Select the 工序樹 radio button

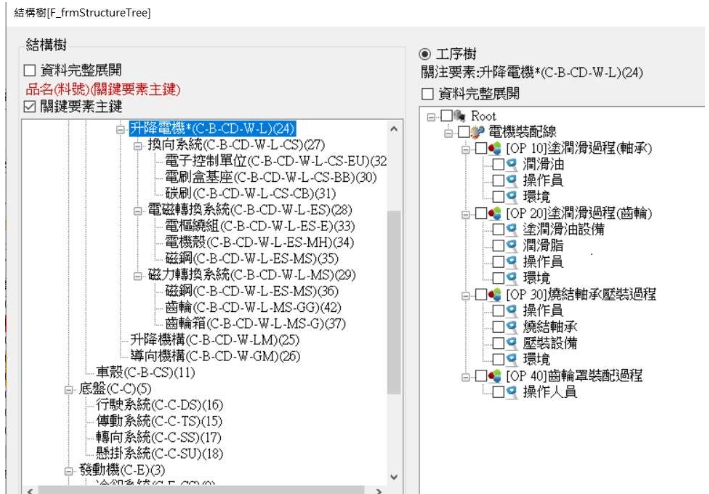425,54
